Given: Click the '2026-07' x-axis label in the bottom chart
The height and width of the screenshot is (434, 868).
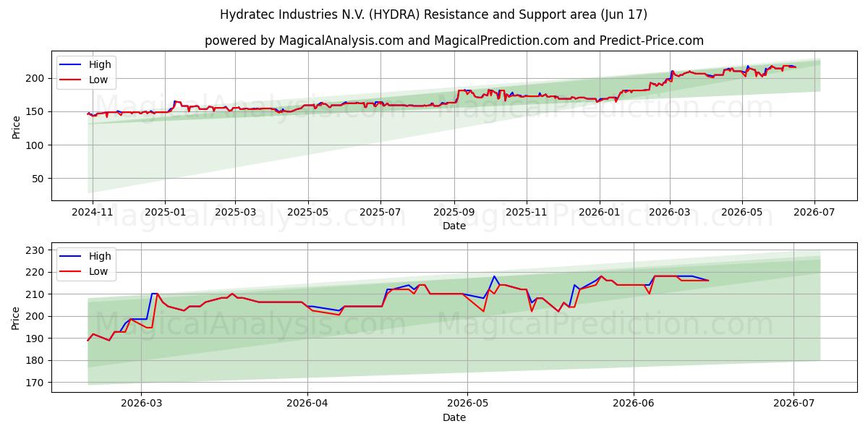Looking at the screenshot, I should tap(793, 405).
